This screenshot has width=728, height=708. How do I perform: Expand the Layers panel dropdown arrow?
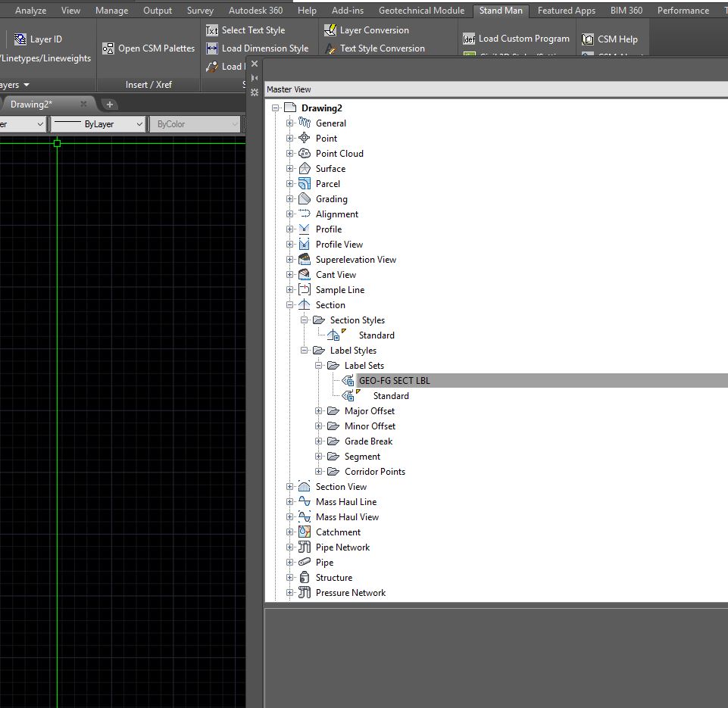click(x=27, y=85)
